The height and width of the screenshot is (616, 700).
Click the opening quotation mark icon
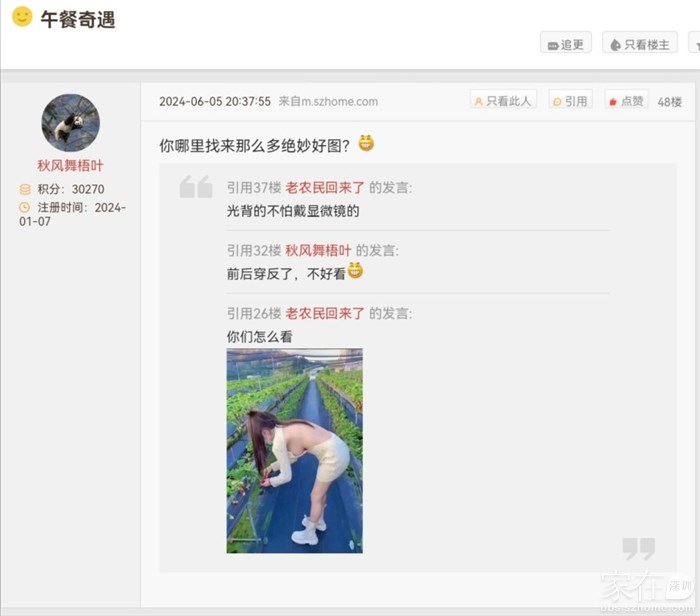pyautogui.click(x=196, y=187)
